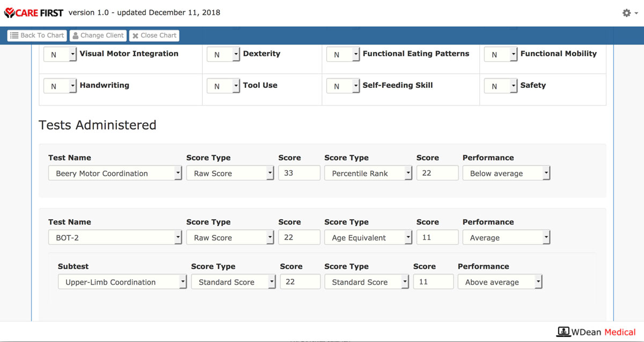Change the BOT-2 Average performance dropdown

pos(507,237)
